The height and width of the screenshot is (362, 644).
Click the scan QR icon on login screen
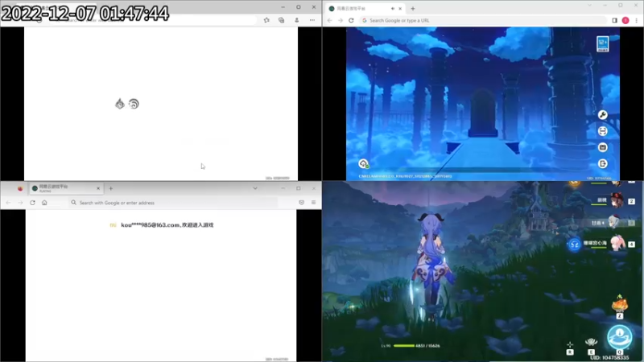[x=602, y=131]
